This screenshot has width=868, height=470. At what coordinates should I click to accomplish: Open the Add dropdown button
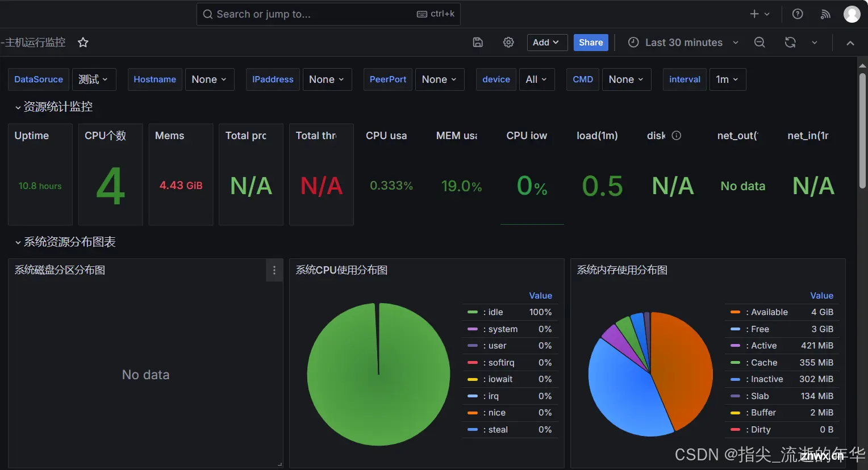(547, 43)
